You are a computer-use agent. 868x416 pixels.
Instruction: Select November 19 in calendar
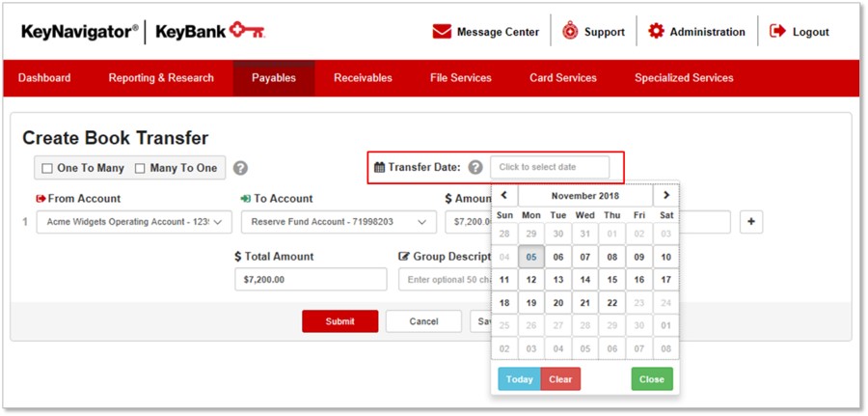[531, 303]
